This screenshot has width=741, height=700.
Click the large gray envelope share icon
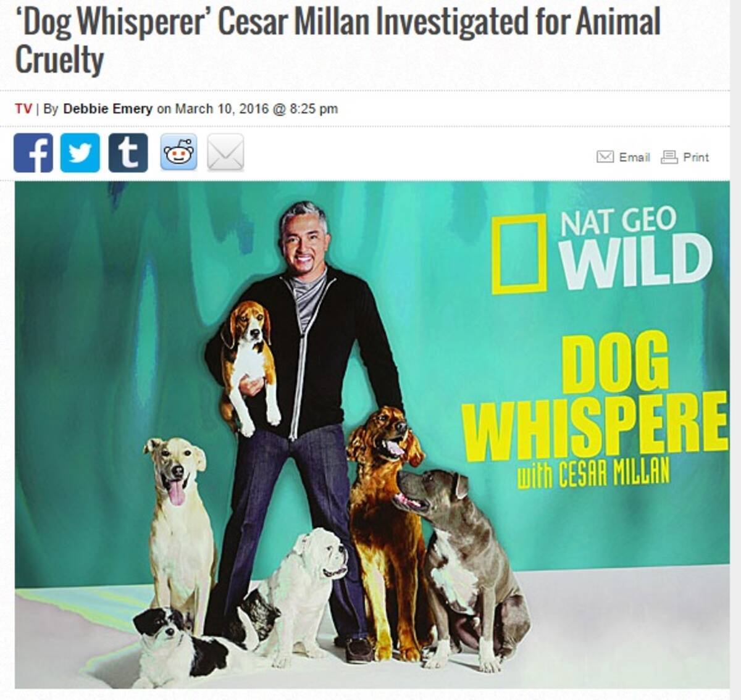[225, 152]
